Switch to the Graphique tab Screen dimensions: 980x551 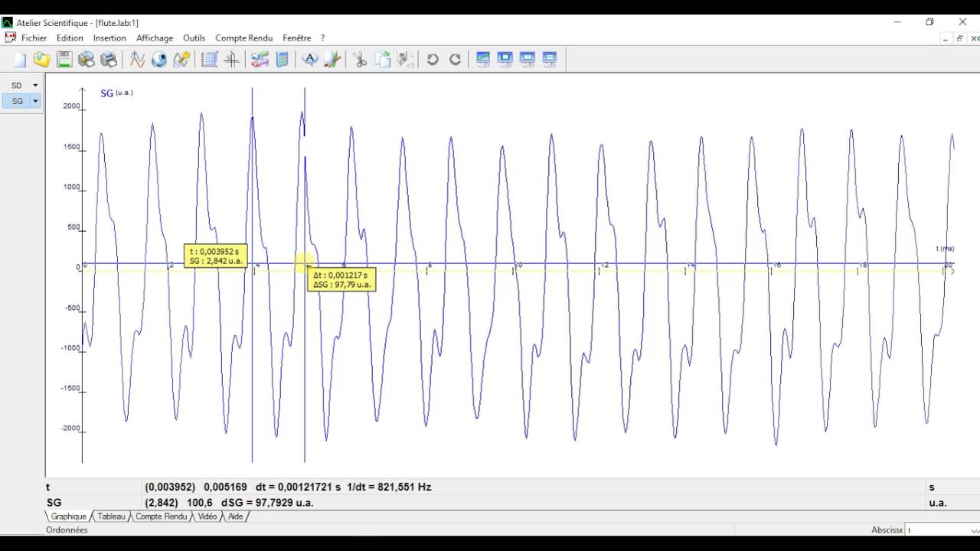(x=69, y=517)
